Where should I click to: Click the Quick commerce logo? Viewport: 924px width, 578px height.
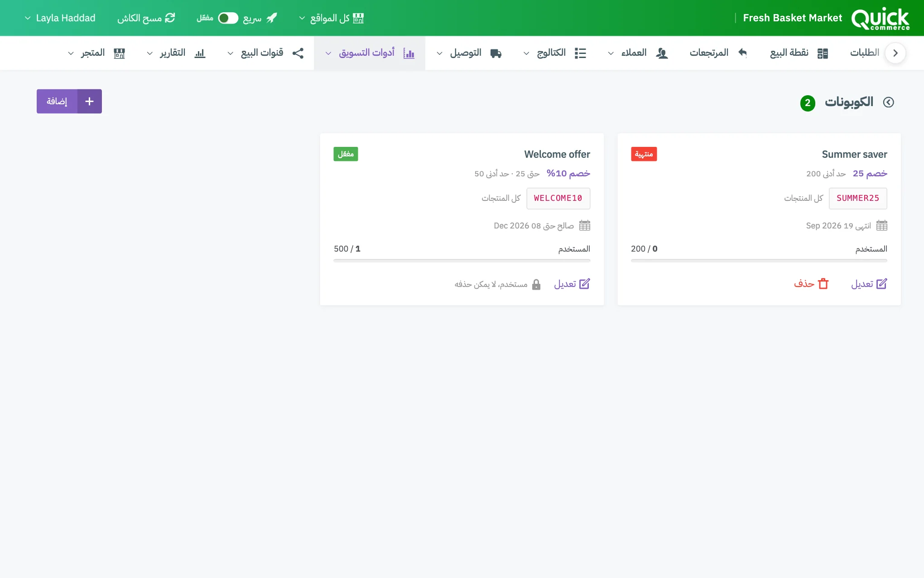click(880, 18)
